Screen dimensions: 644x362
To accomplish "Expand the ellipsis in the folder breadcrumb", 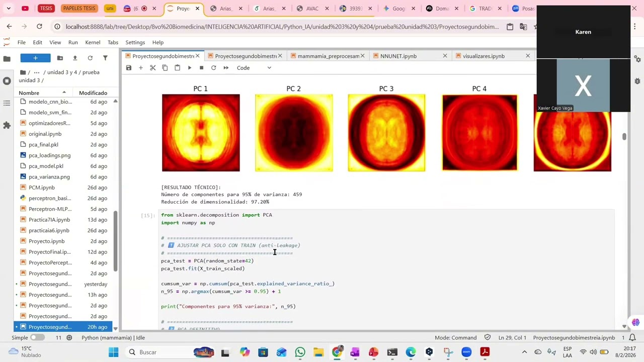I will pos(37,72).
